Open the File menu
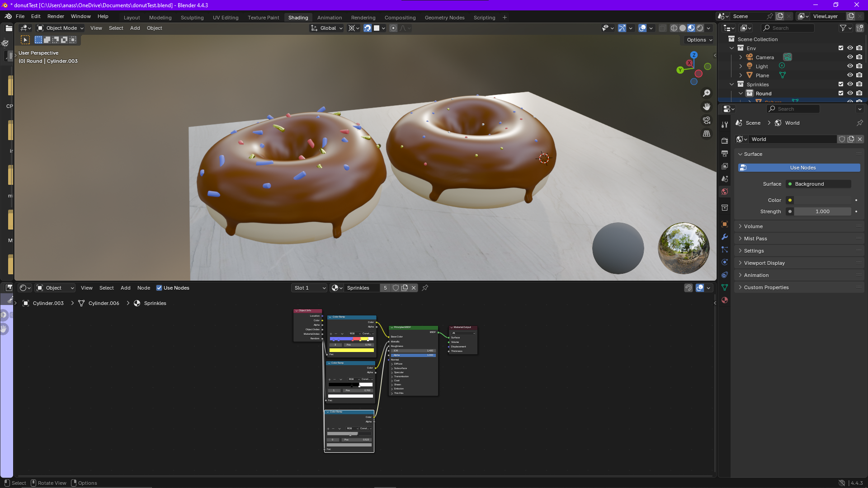This screenshot has height=488, width=868. pyautogui.click(x=20, y=16)
